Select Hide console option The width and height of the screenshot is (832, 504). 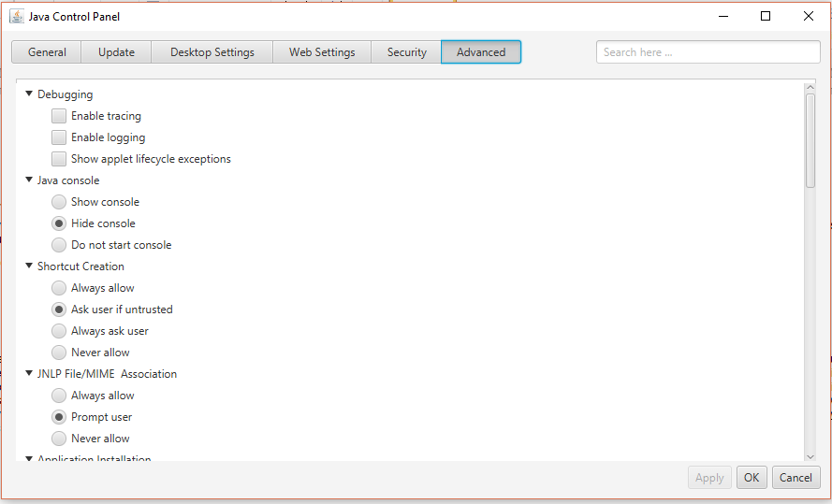point(59,223)
